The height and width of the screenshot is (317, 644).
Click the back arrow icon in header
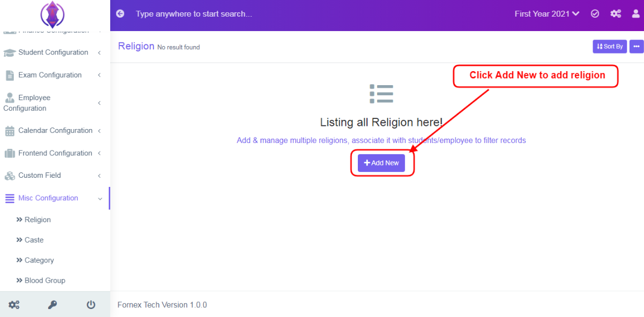coord(120,14)
